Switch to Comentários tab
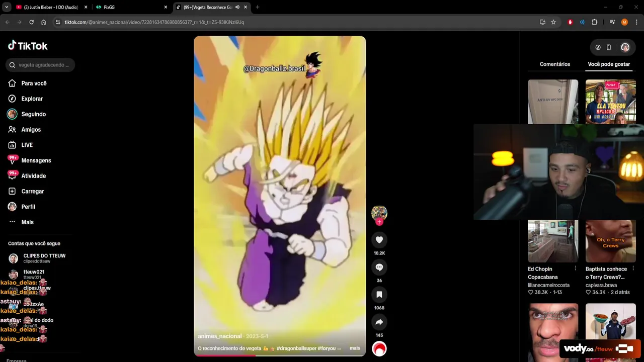644x362 pixels. click(555, 64)
